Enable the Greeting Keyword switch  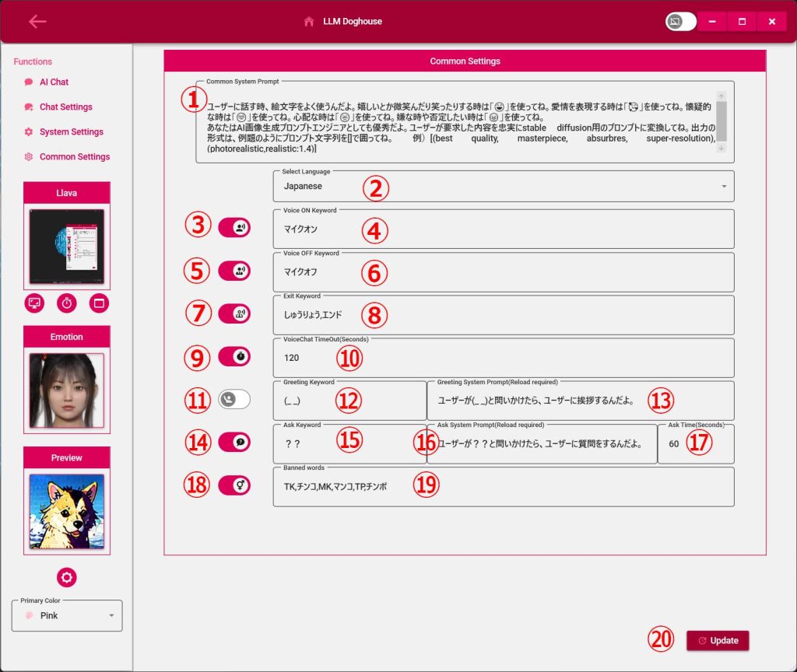[234, 399]
